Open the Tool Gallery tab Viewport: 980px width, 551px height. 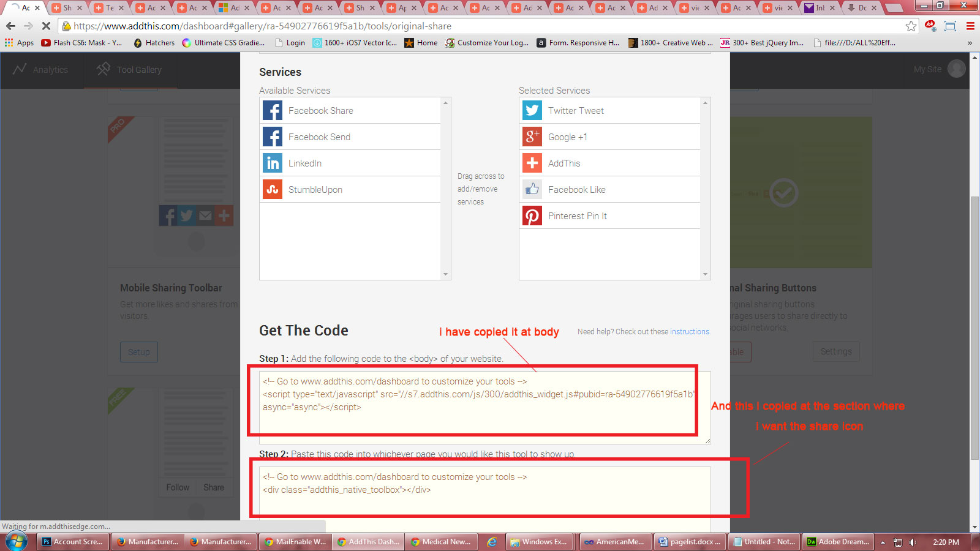[129, 70]
